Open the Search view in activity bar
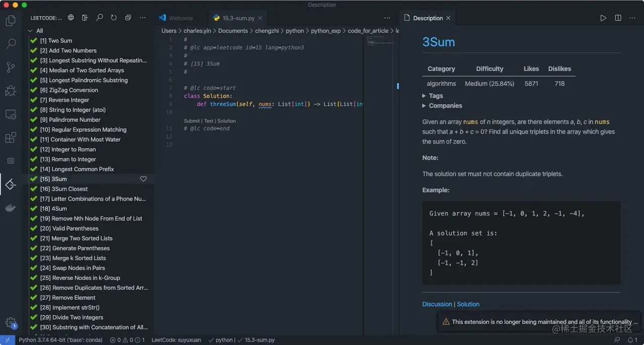The width and height of the screenshot is (644, 345). [x=11, y=44]
